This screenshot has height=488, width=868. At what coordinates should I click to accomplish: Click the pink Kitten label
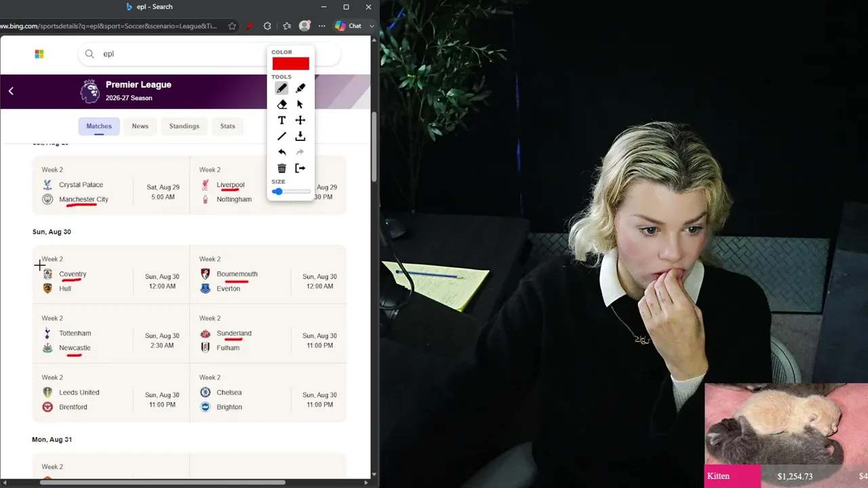point(733,476)
